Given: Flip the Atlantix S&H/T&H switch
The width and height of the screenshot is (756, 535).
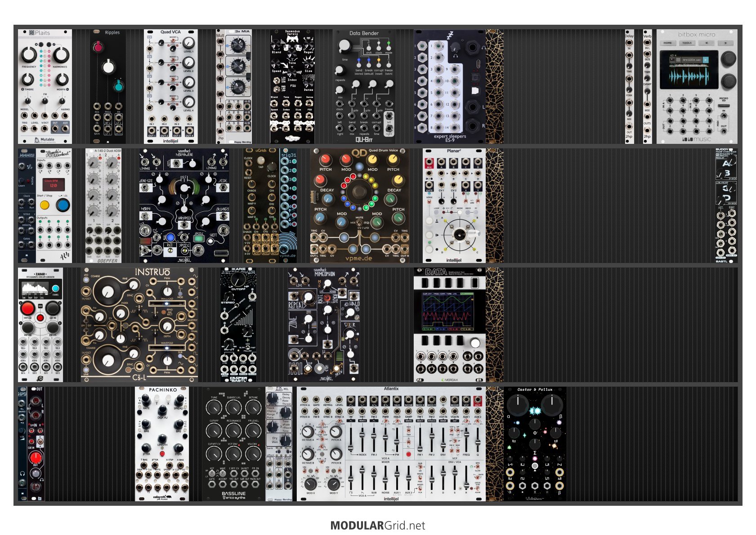Looking at the screenshot, I should click(408, 431).
